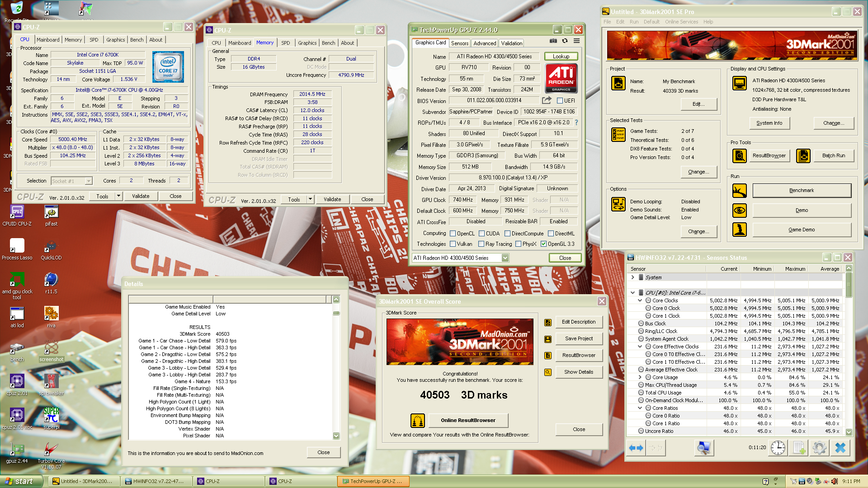Image resolution: width=868 pixels, height=488 pixels.
Task: Click HWiNFO clock timer icon
Action: [x=778, y=448]
